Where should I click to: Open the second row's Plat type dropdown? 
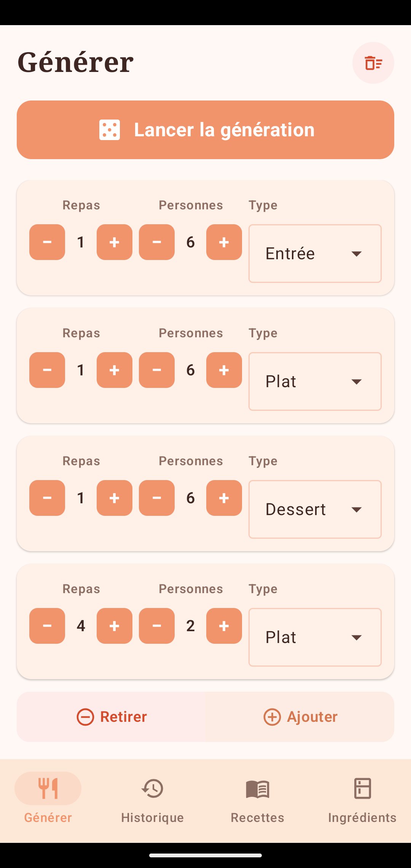(315, 381)
